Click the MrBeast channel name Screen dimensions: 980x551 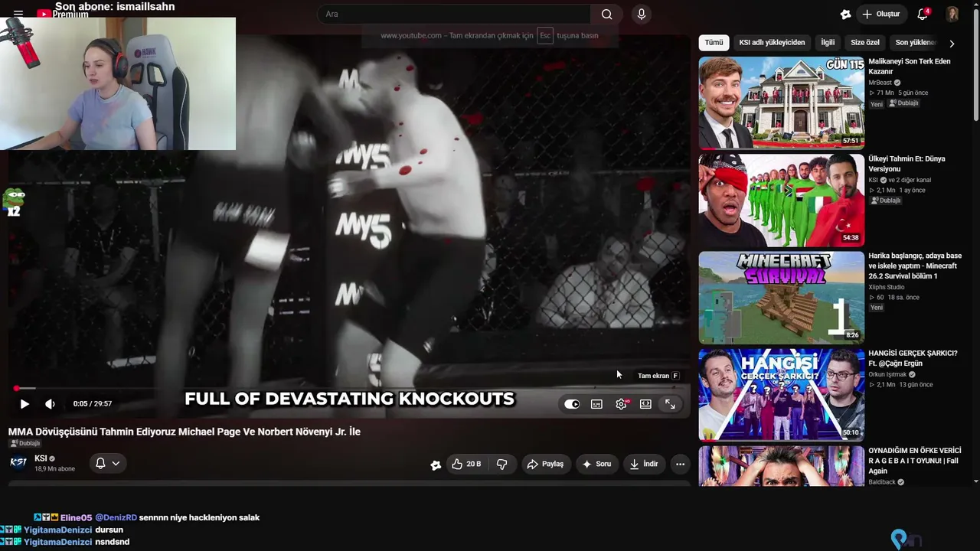point(880,83)
